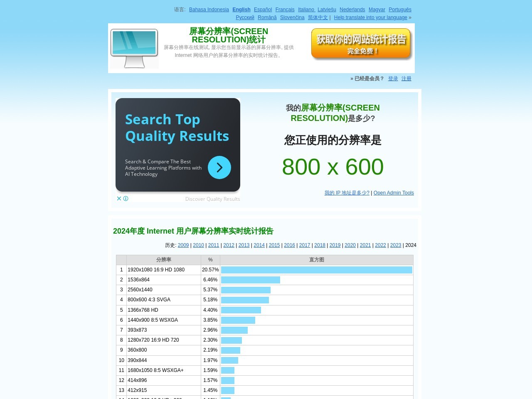Viewport: 532px width, 399px height.
Task: Switch language to Français
Action: click(284, 9)
